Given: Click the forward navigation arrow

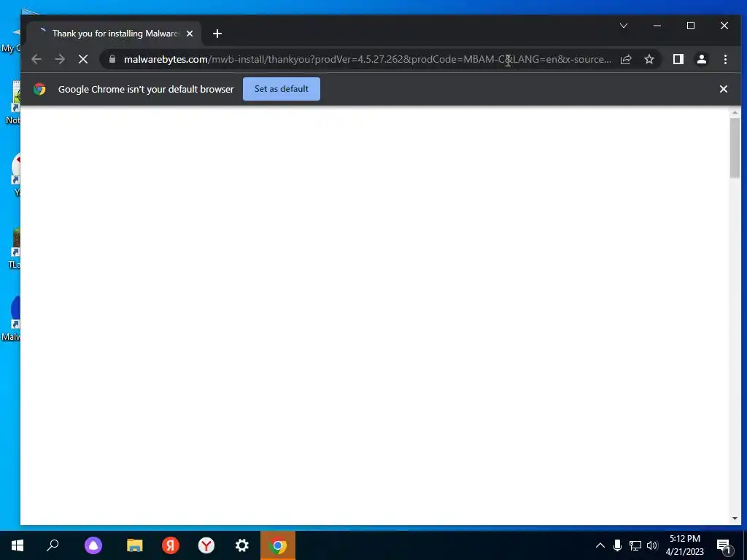Looking at the screenshot, I should tap(60, 59).
